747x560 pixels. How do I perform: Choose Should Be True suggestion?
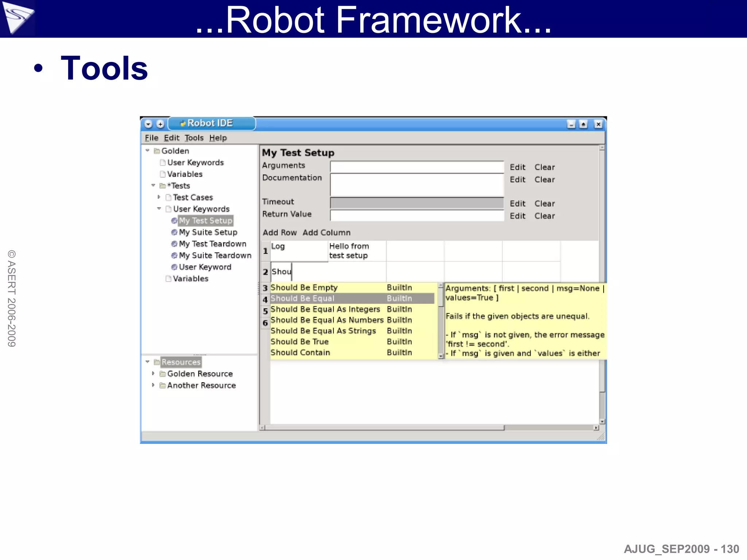click(352, 342)
